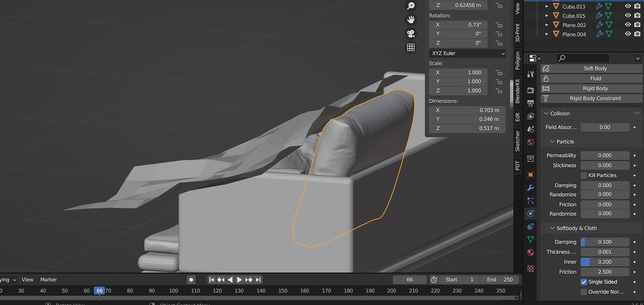The image size is (644, 305).
Task: Add Fluid physics
Action: (x=591, y=78)
